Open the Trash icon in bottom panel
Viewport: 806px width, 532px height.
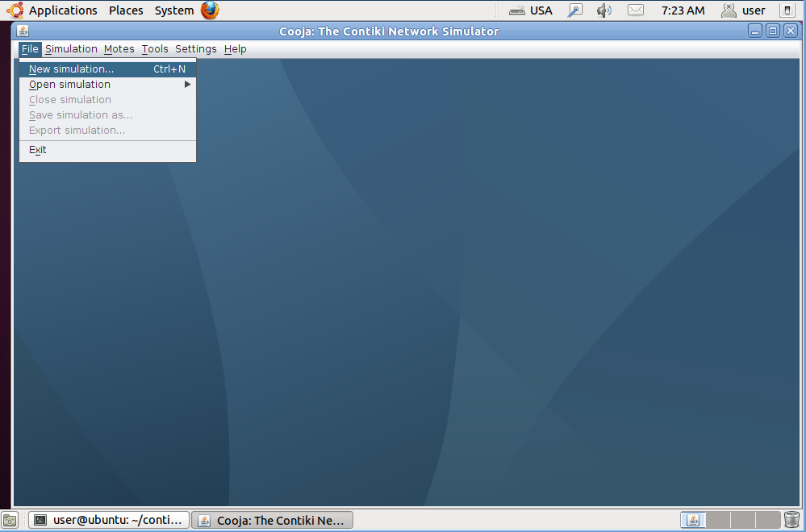tap(792, 520)
